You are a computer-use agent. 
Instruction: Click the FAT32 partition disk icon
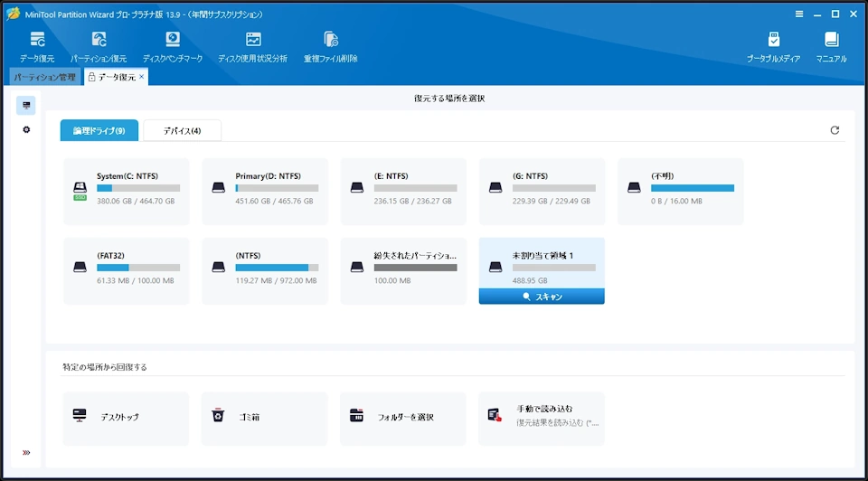(80, 268)
